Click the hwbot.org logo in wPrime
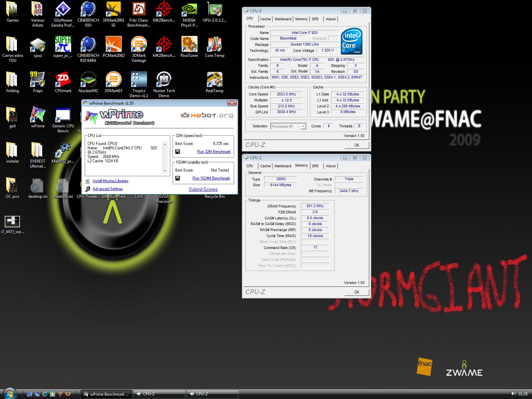Viewport: 532px width, 399px height. (207, 115)
